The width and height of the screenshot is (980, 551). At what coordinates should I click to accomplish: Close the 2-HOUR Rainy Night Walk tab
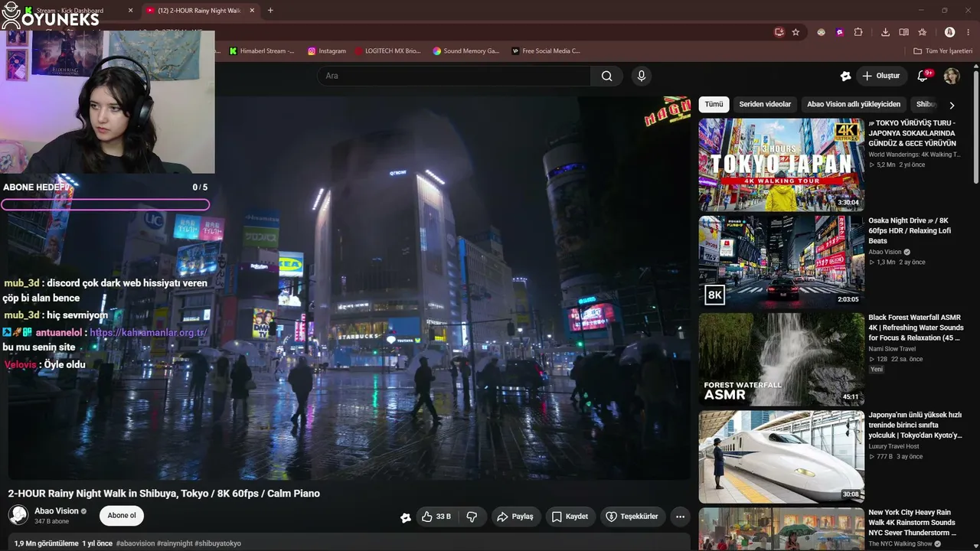[x=252, y=11]
